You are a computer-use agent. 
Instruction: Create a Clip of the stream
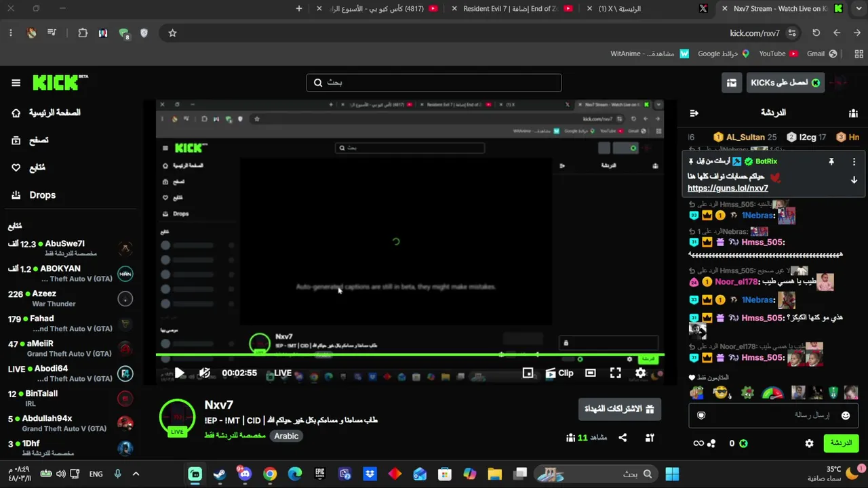click(x=559, y=373)
